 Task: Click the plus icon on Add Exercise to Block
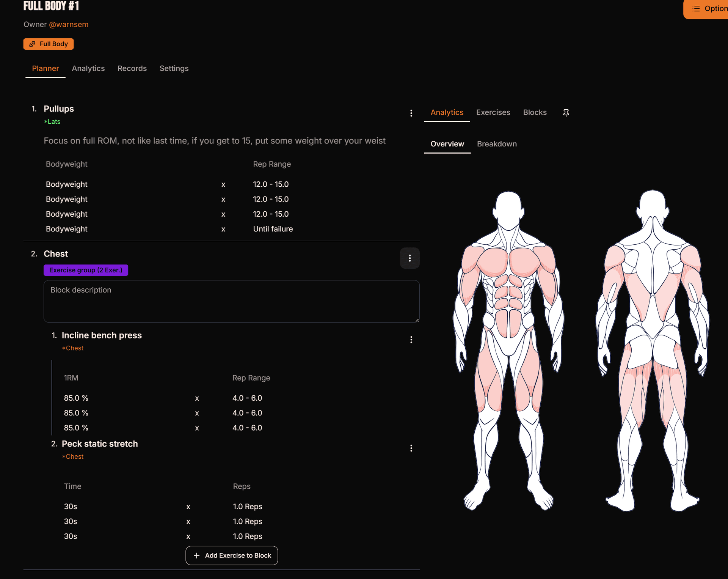click(196, 555)
